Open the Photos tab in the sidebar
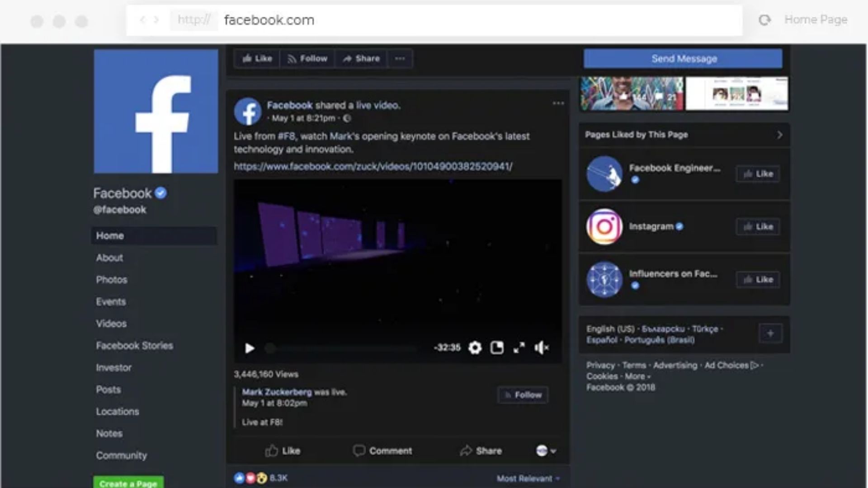 (111, 280)
